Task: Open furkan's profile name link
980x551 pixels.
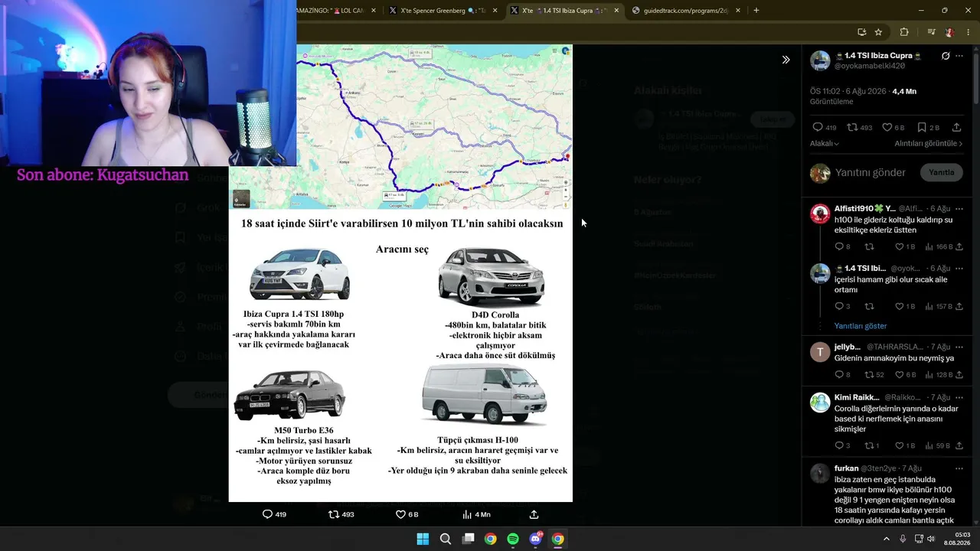Action: click(x=846, y=468)
